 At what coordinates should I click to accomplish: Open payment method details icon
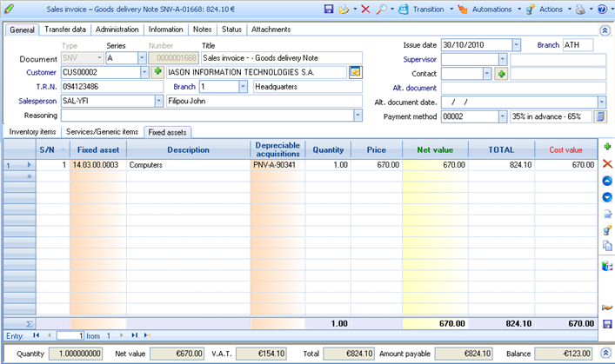point(599,116)
